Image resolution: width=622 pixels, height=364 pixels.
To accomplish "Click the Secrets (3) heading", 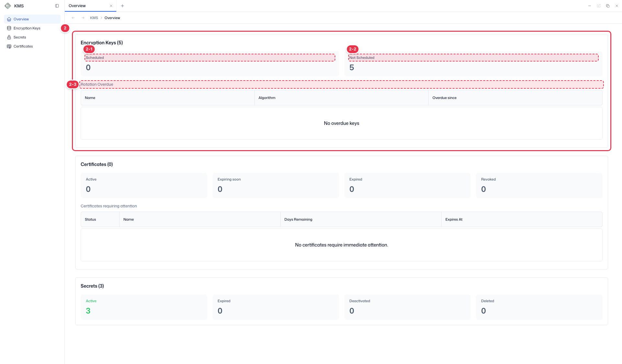I will pyautogui.click(x=92, y=286).
